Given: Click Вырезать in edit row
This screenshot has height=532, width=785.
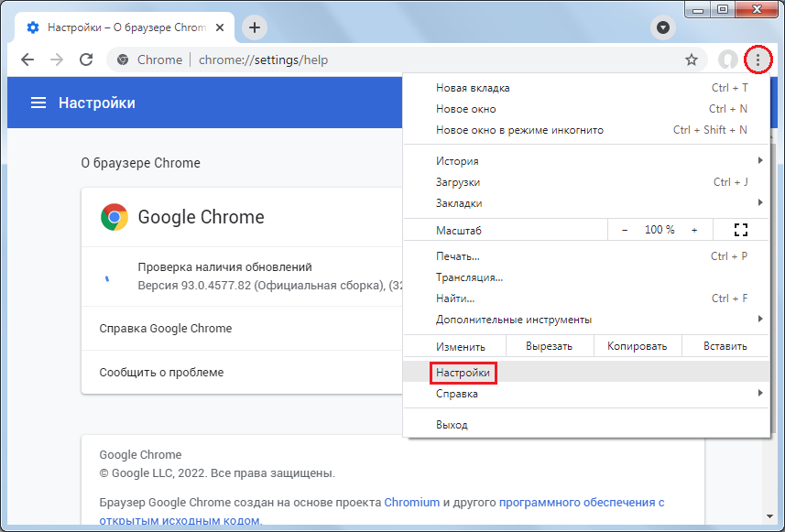Looking at the screenshot, I should tap(550, 346).
